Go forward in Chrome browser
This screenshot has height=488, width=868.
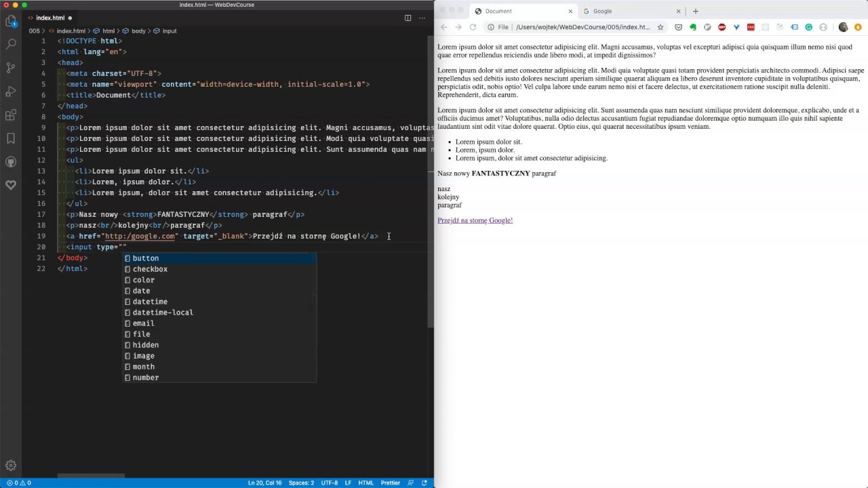[x=458, y=27]
